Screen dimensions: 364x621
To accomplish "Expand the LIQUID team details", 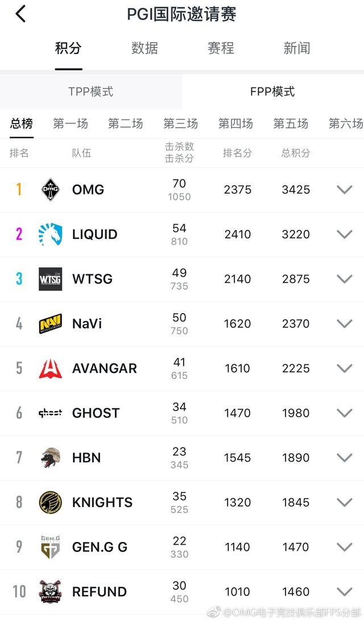I will pyautogui.click(x=344, y=234).
